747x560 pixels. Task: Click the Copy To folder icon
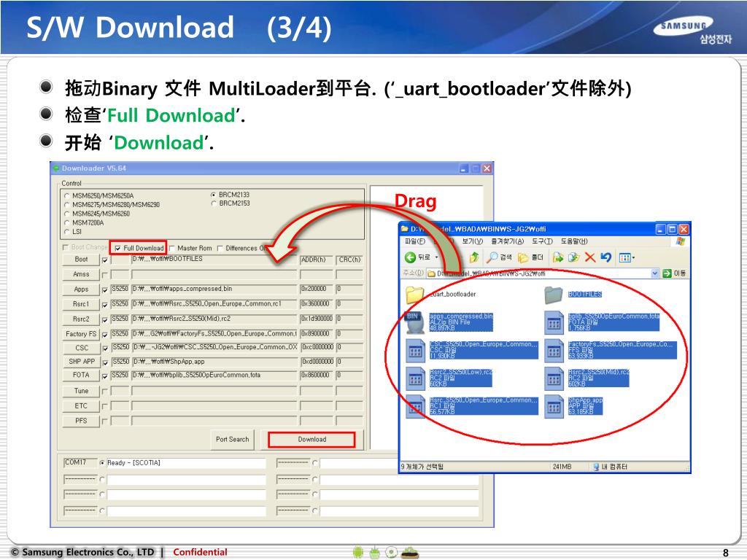574,257
